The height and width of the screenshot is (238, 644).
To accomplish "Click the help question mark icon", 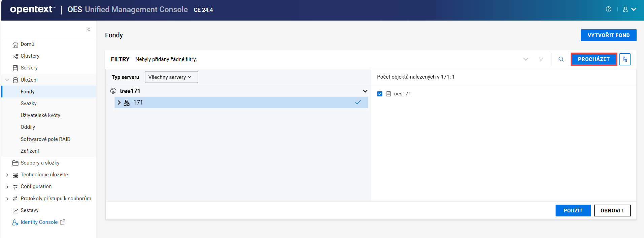I will [x=608, y=9].
